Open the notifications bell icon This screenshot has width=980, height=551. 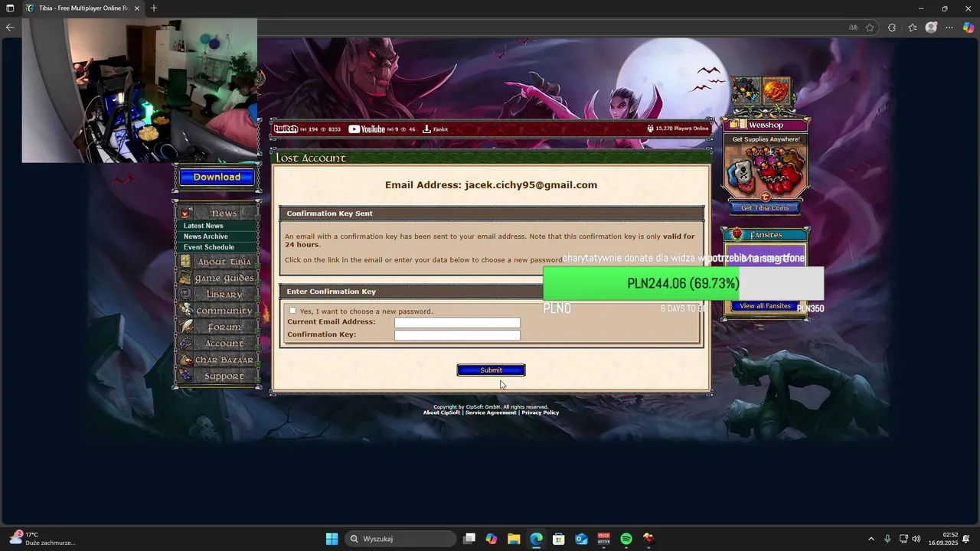tap(966, 539)
